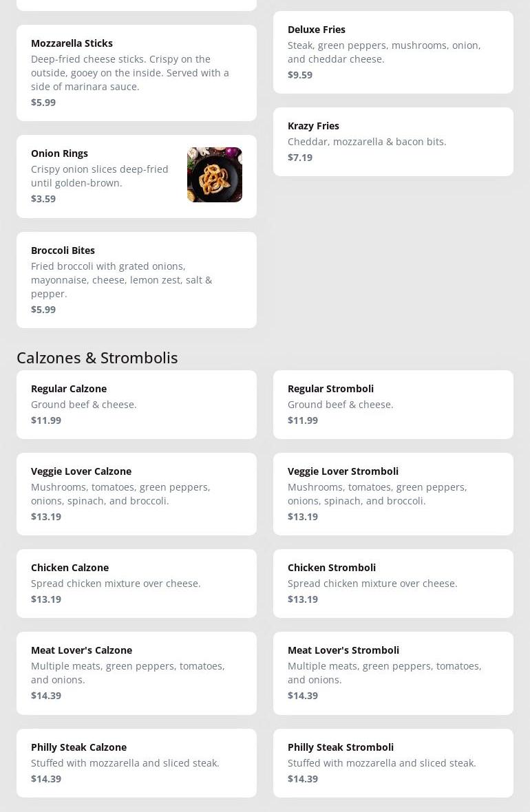
Task: Add Broccoli Bites to order
Action: pos(136,280)
